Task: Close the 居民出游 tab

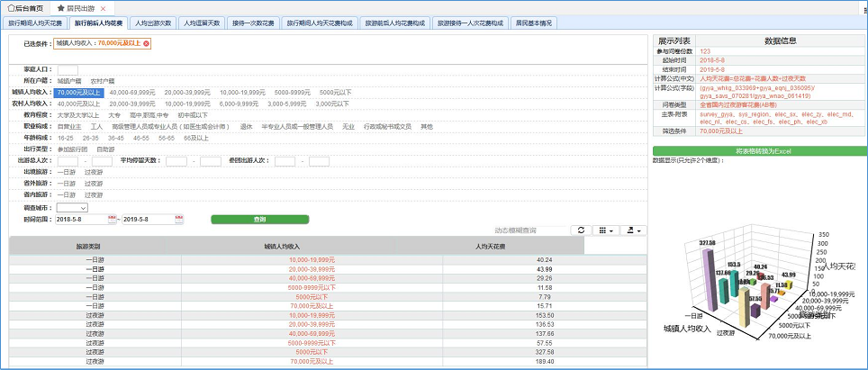Action: coord(104,7)
